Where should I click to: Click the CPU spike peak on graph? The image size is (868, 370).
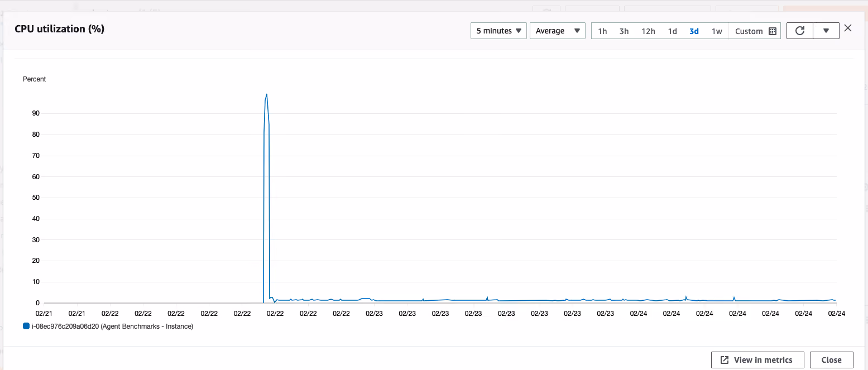(267, 94)
